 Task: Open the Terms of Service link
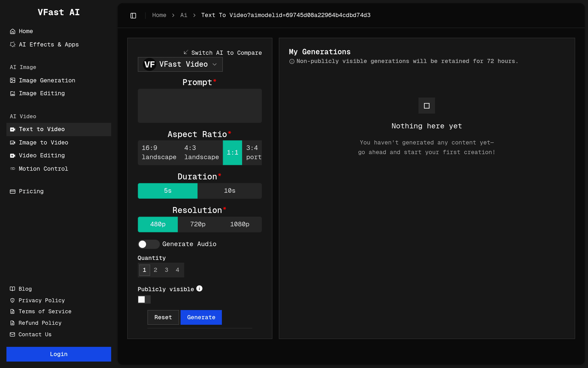click(x=59, y=311)
